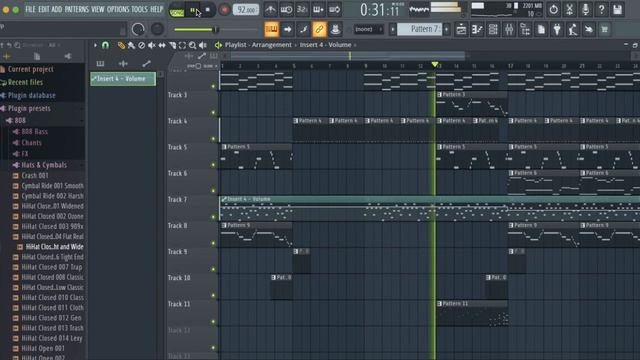Click the microphone one-click recording icon
Screen dimensions: 640x360
585,9
